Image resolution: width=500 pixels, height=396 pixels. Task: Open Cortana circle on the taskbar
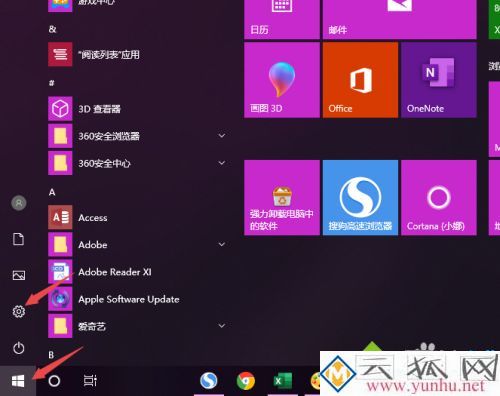tap(54, 381)
